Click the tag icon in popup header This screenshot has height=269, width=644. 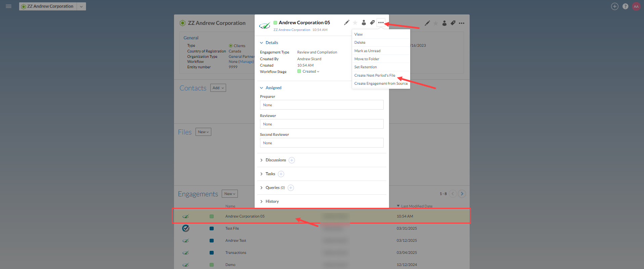[372, 23]
